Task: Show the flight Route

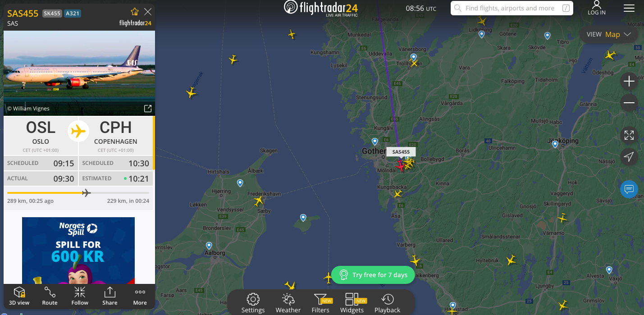Action: click(x=50, y=296)
